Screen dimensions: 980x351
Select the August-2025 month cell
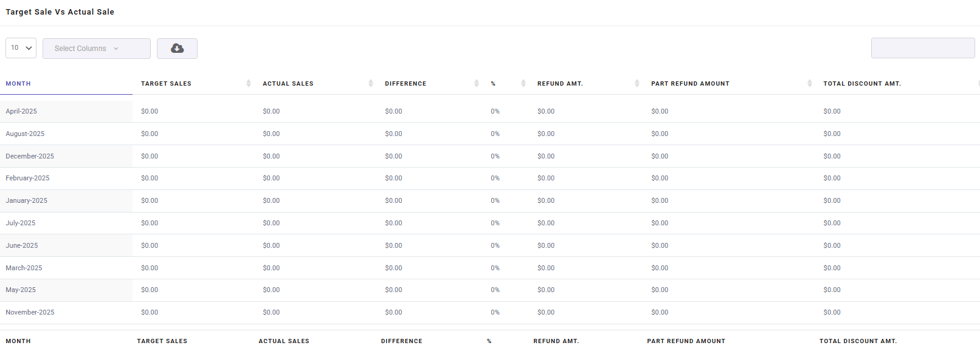25,134
